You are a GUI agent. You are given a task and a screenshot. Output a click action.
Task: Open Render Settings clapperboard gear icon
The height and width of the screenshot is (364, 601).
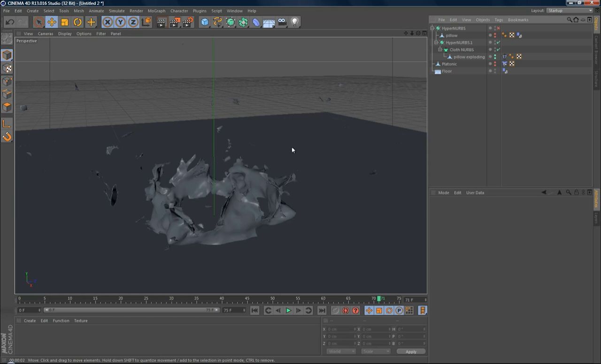(188, 22)
